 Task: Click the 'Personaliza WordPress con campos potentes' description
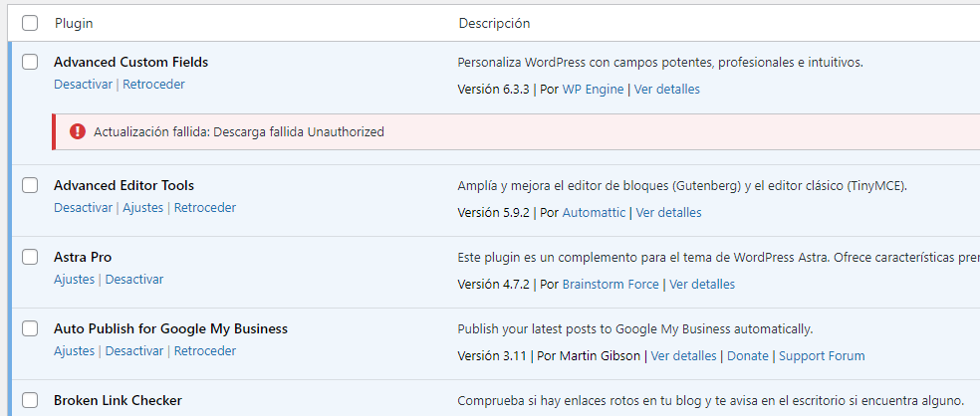tap(660, 63)
